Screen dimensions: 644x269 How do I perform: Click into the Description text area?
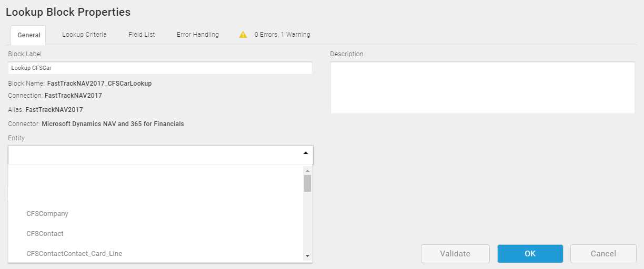(x=482, y=88)
